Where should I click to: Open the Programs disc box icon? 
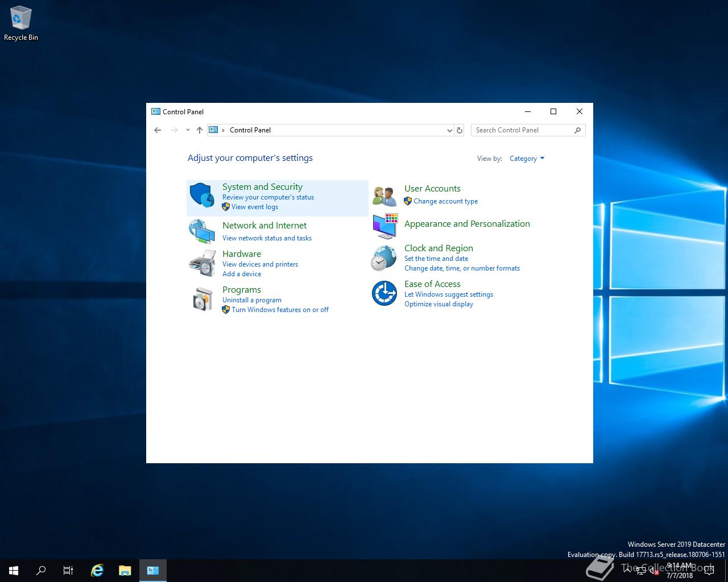click(202, 299)
